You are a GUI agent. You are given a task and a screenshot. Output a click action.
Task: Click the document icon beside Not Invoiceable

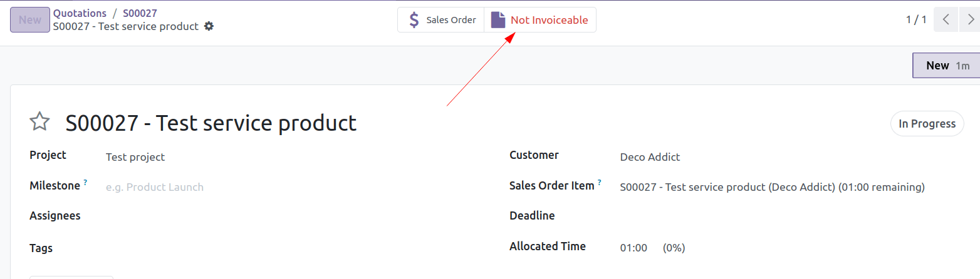[498, 20]
